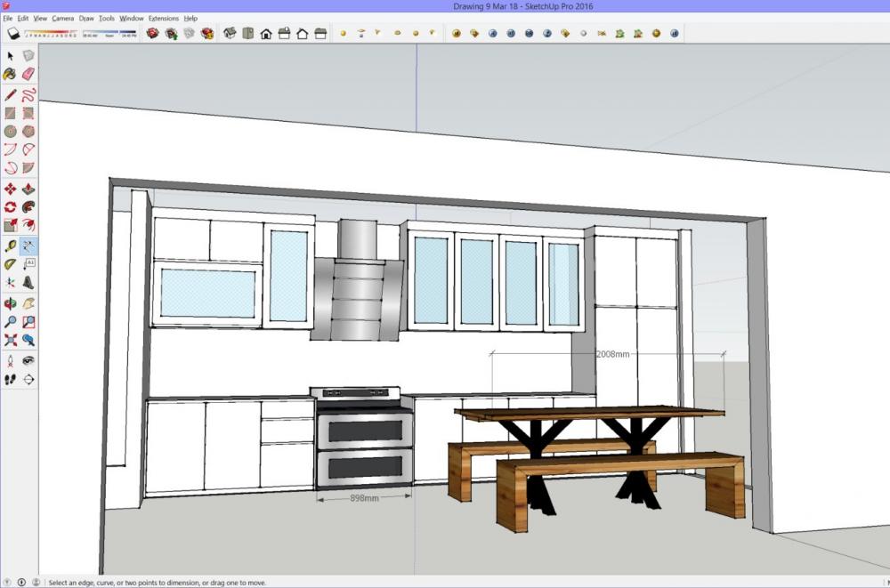Open the Camera menu

63,18
